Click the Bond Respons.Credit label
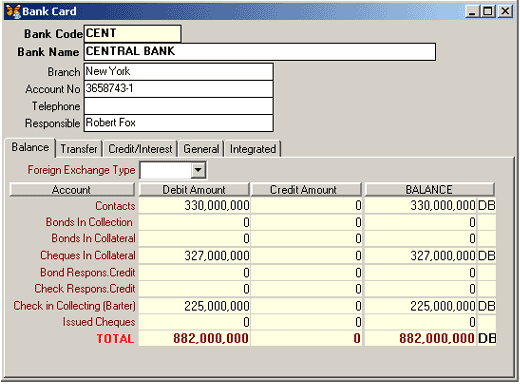 88,272
